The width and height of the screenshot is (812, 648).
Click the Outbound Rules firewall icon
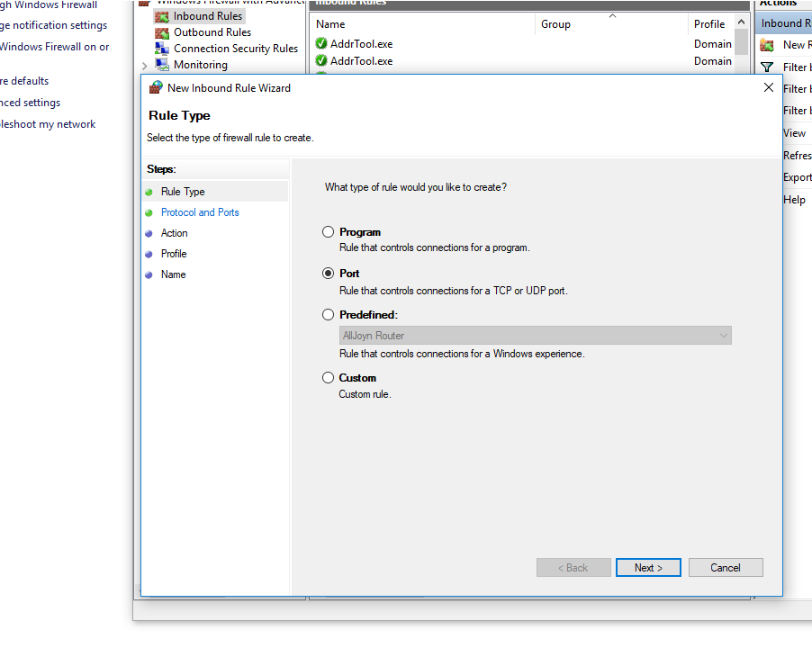(161, 32)
